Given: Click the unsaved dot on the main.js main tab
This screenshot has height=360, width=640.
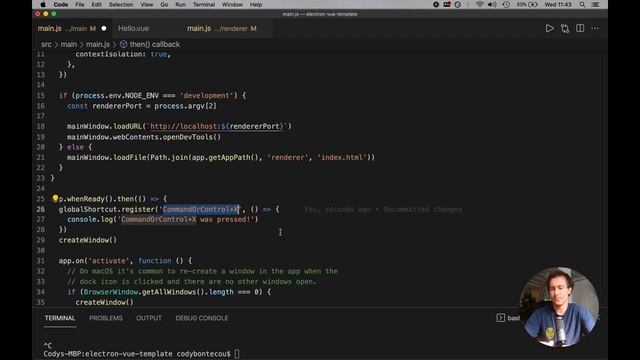Looking at the screenshot, I should tap(104, 29).
